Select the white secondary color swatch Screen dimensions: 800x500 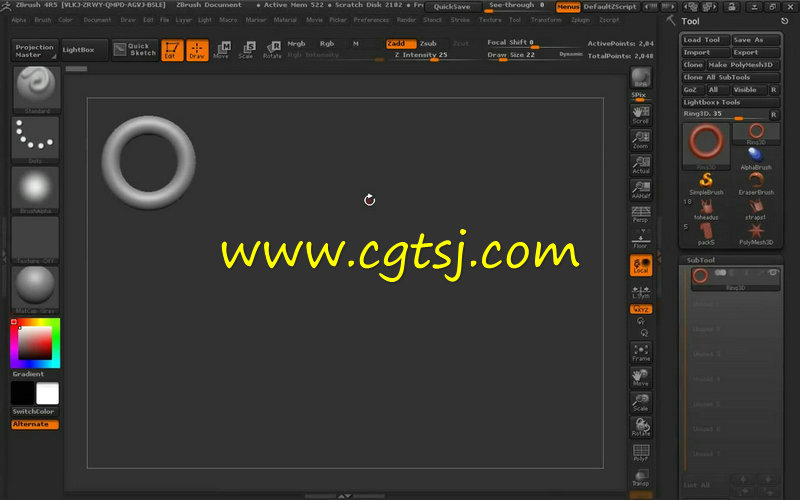click(x=47, y=393)
